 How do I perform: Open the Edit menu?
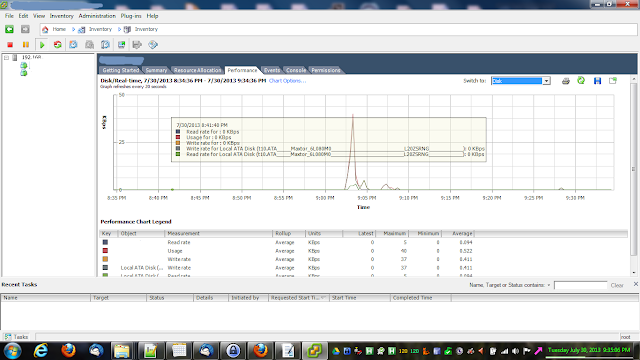coord(23,16)
